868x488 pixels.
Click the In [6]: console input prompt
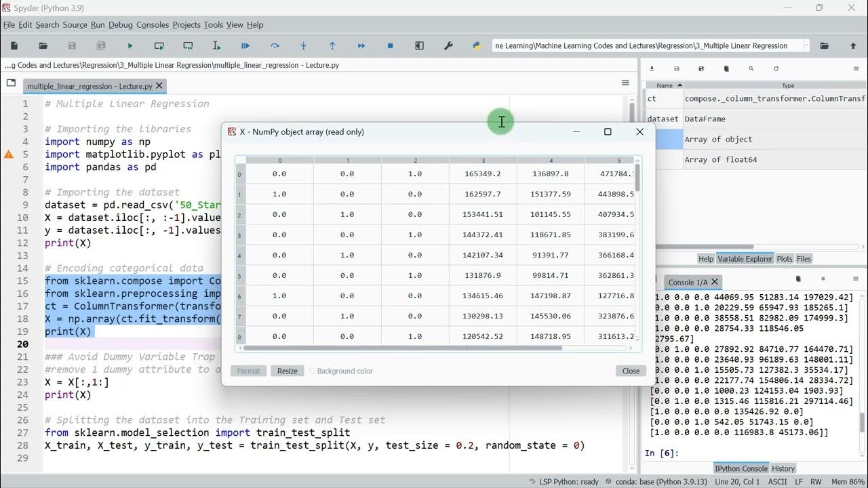coord(660,453)
